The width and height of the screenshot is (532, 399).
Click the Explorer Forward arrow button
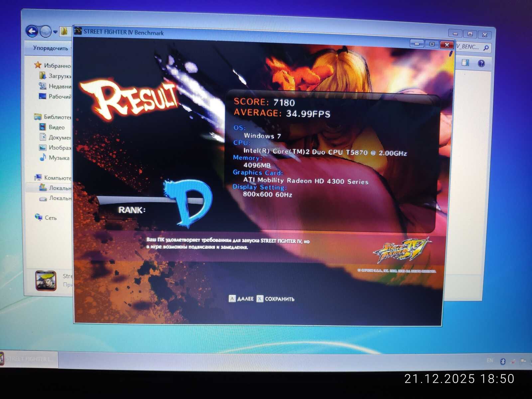[x=45, y=32]
